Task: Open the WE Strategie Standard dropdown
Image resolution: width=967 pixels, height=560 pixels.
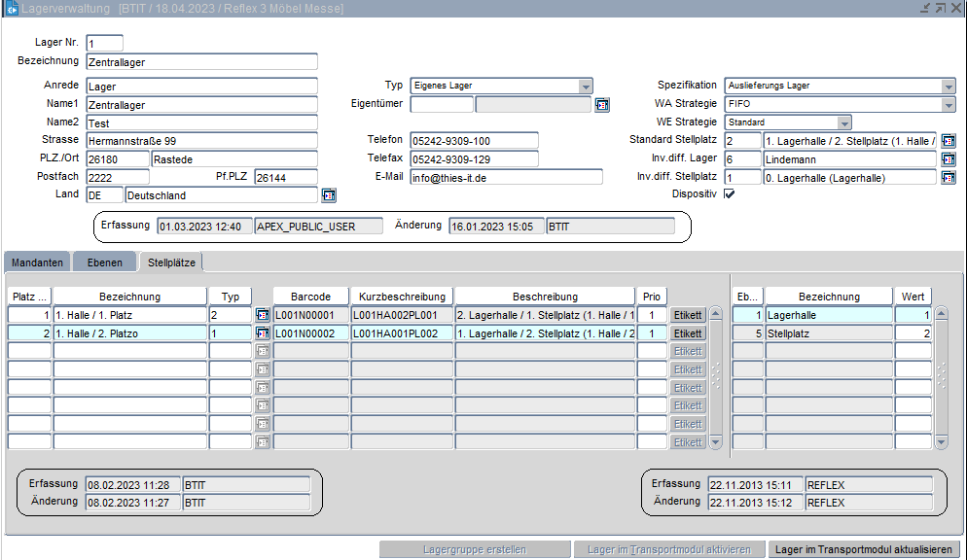Action: [844, 122]
